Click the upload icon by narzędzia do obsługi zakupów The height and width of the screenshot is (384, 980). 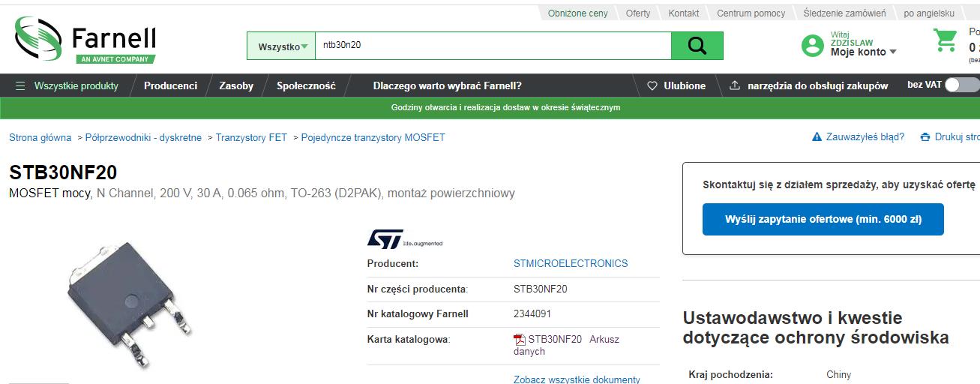735,85
